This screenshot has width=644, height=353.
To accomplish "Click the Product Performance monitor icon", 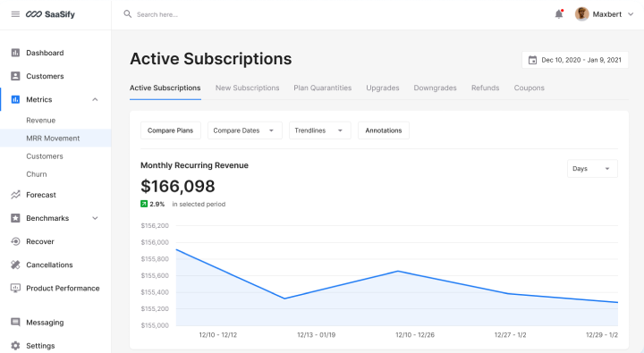I will tap(15, 288).
